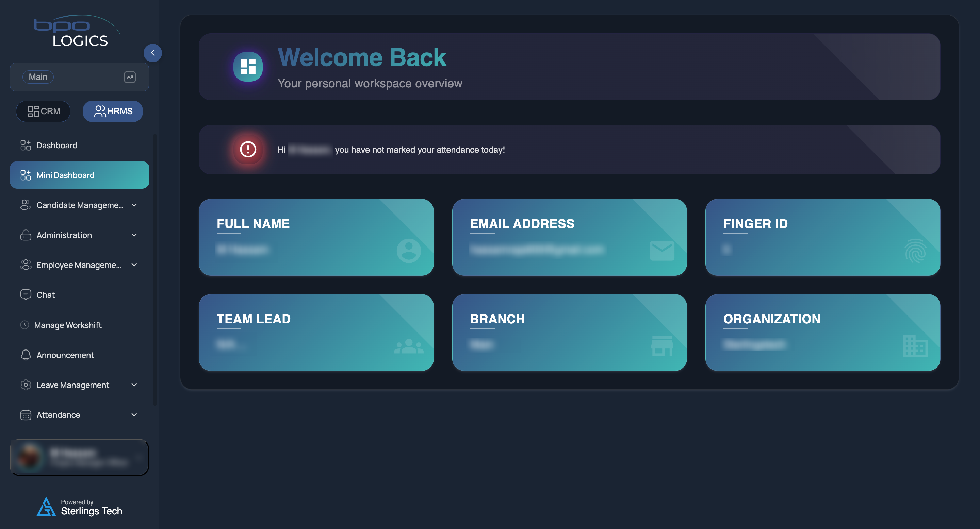Image resolution: width=980 pixels, height=529 pixels.
Task: Click the Attendance calendar icon
Action: 26,415
